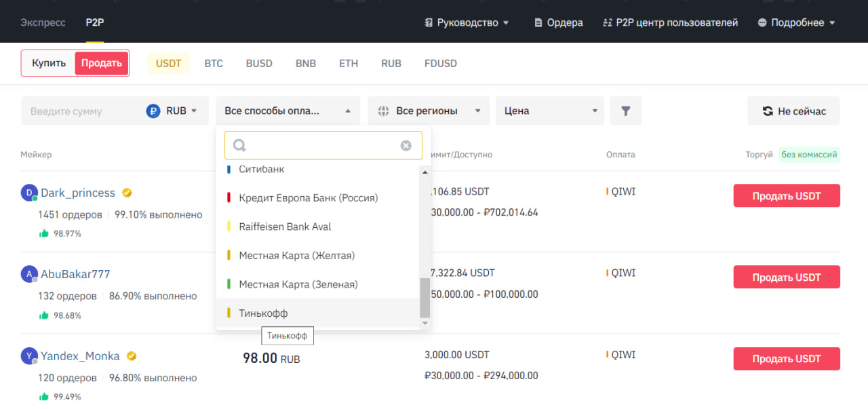Click the ruble currency icon

(153, 111)
